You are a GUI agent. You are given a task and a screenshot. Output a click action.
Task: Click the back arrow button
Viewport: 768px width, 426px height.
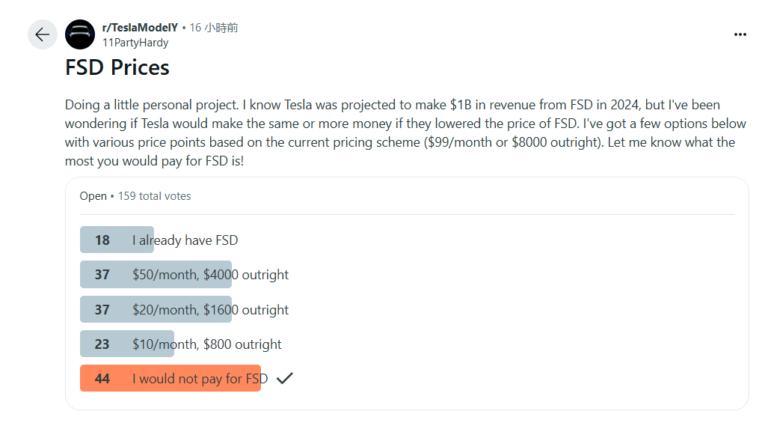tap(42, 34)
